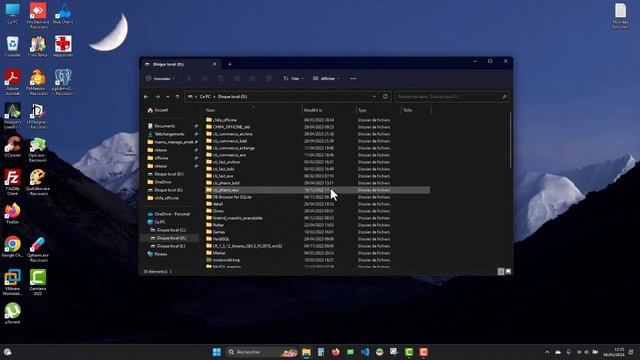Open the Windows Start button
640x360 pixels.
point(217,352)
